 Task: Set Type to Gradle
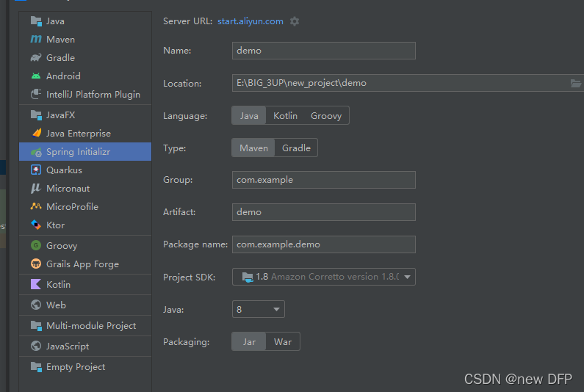pyautogui.click(x=296, y=148)
